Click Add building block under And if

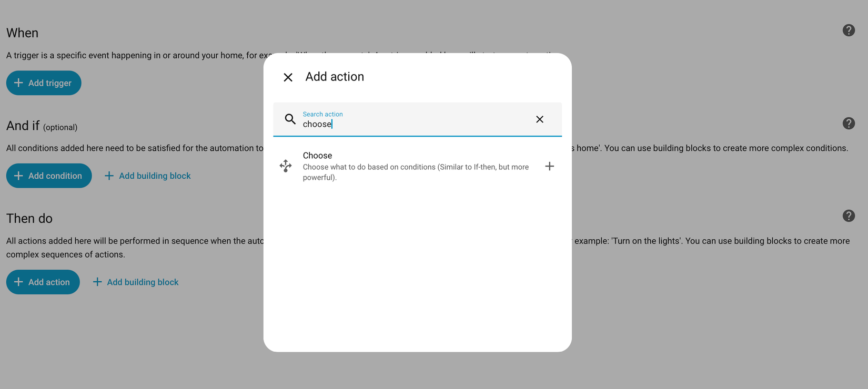[x=148, y=176]
